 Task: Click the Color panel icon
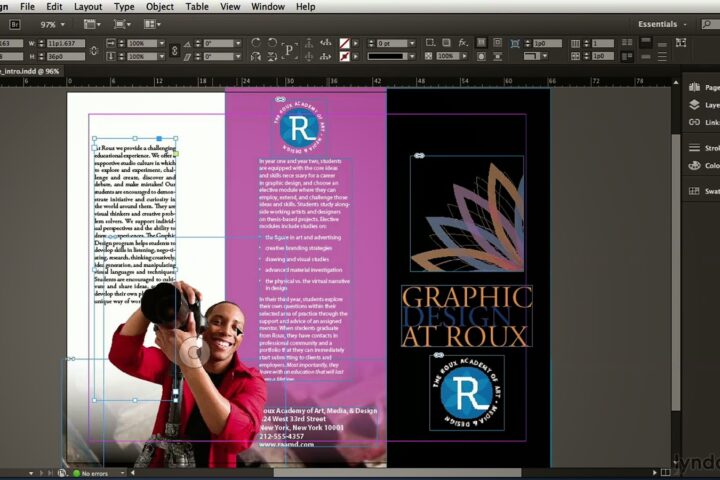[x=694, y=165]
